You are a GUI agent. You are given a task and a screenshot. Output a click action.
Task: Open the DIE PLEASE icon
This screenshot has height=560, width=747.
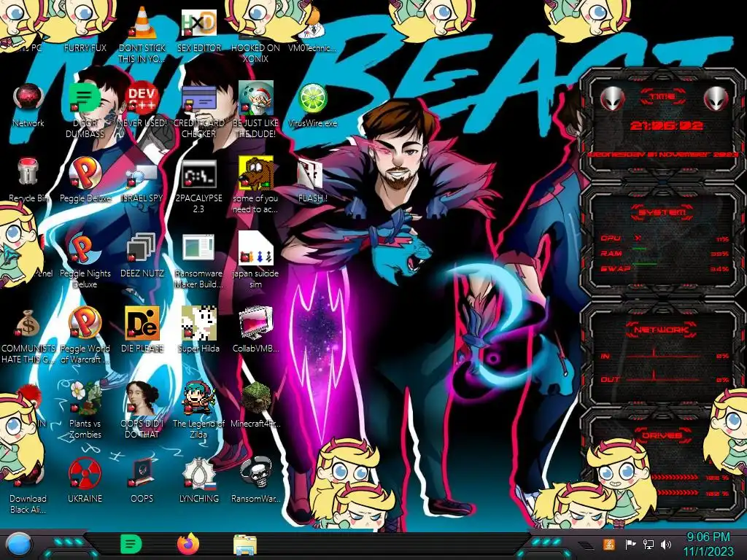(x=142, y=330)
